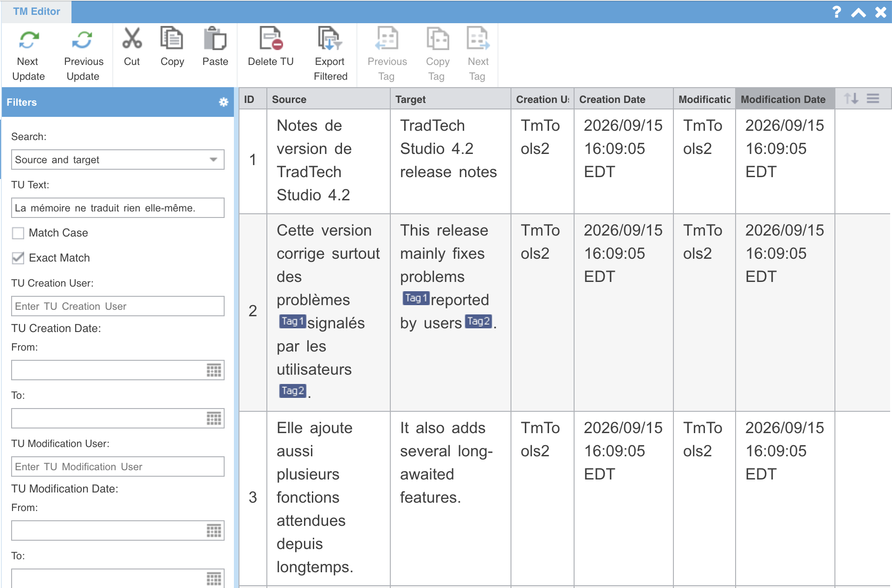Sort by Source column header
The height and width of the screenshot is (588, 892).
(x=329, y=99)
